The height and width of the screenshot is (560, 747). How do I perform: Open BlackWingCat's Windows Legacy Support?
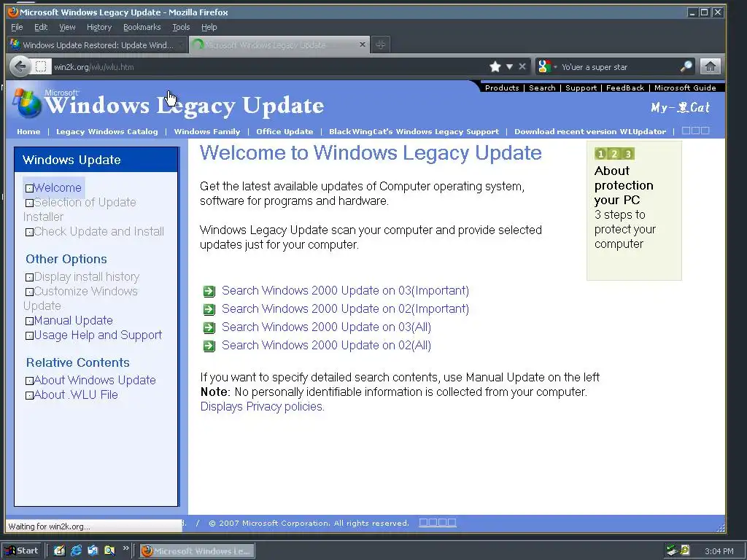coord(414,131)
